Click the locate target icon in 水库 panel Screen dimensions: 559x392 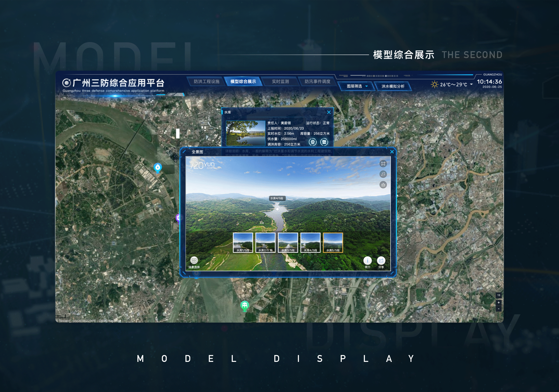pyautogui.click(x=313, y=142)
